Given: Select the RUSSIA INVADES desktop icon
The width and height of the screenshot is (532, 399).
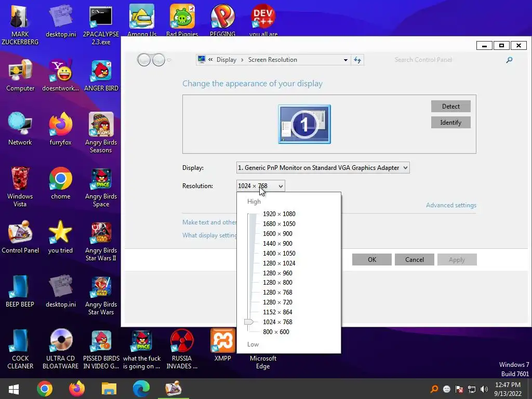Looking at the screenshot, I should pyautogui.click(x=182, y=349).
